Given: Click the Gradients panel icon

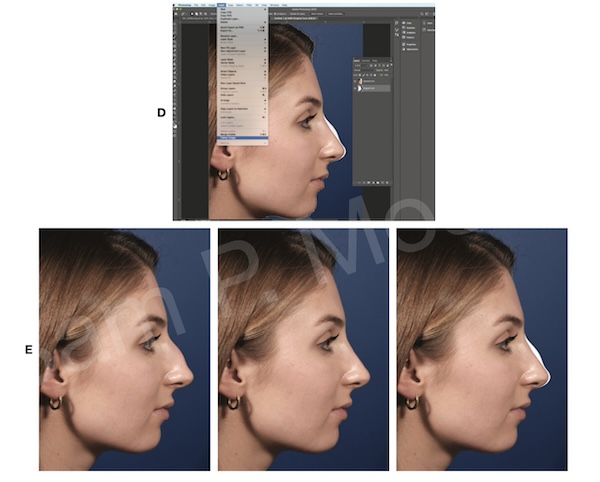Looking at the screenshot, I should (x=402, y=30).
